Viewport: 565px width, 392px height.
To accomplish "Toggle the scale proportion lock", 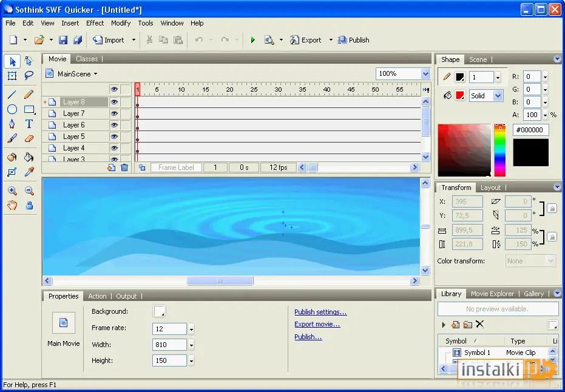I will [552, 237].
